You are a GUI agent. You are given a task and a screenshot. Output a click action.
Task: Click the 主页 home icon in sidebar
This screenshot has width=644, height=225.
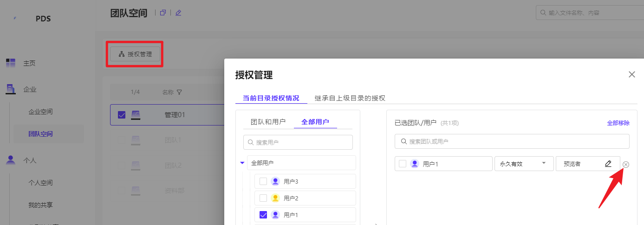tap(11, 63)
